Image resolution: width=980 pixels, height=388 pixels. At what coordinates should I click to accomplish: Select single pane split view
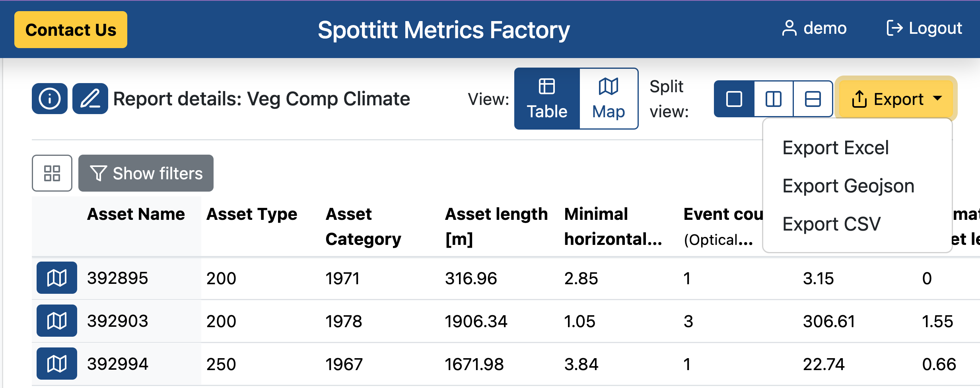click(x=734, y=99)
